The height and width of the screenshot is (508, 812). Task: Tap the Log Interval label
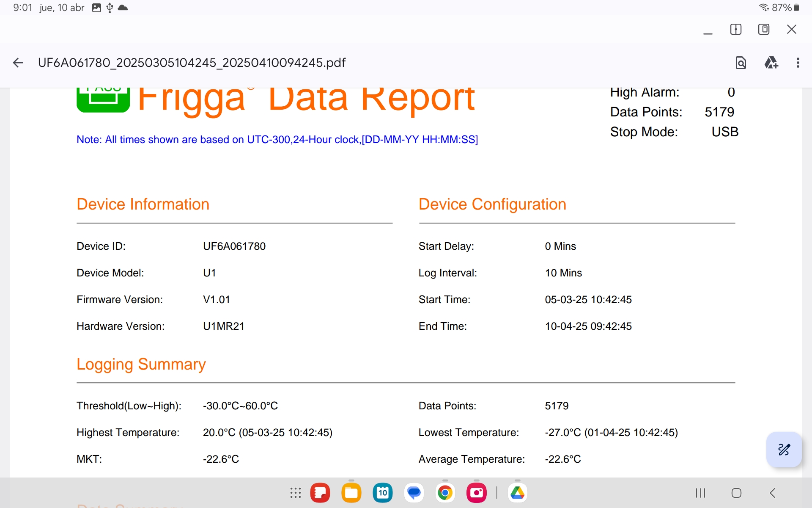447,273
